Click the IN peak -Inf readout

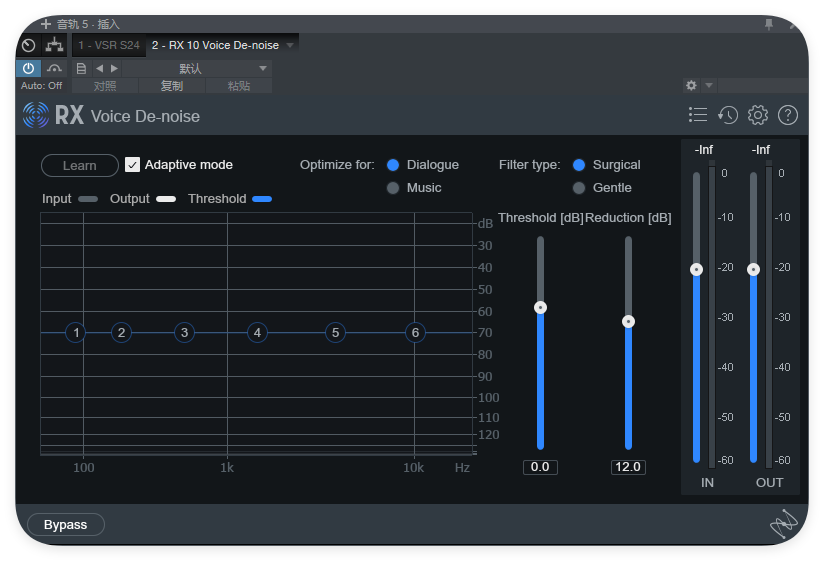tap(704, 150)
